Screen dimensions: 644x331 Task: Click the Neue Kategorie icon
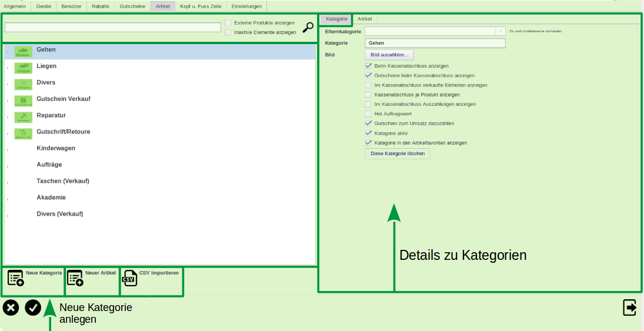click(16, 278)
